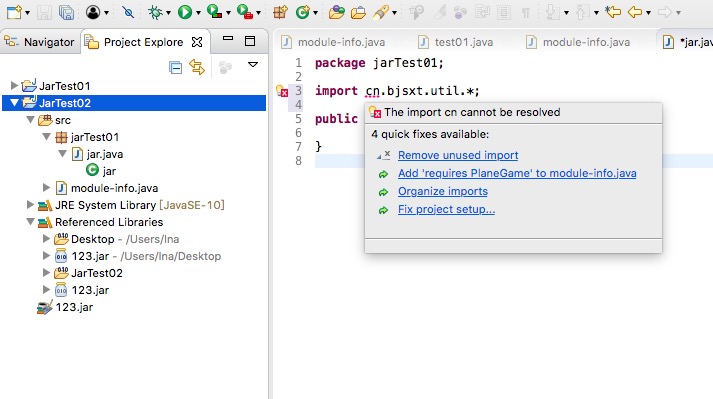Click the Coverage run icon
The width and height of the screenshot is (713, 399).
[x=214, y=11]
